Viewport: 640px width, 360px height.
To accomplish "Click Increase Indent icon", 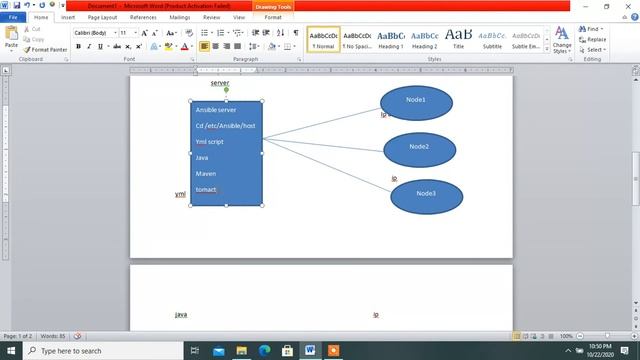I will [x=266, y=33].
